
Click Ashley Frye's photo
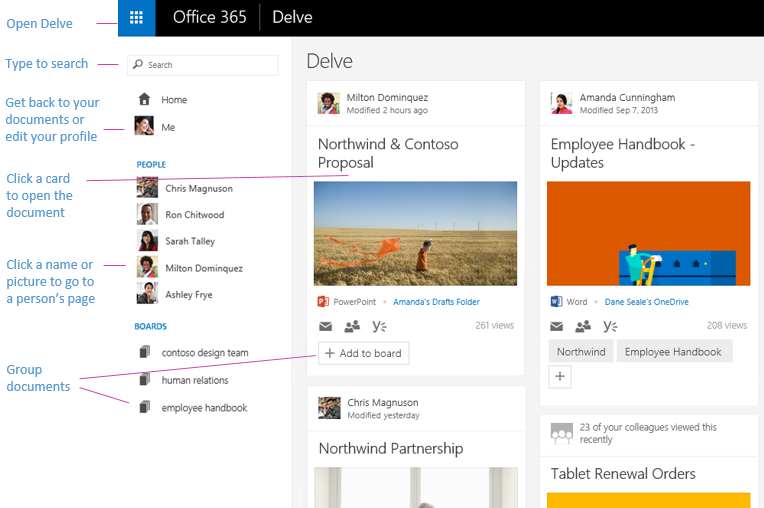point(147,293)
